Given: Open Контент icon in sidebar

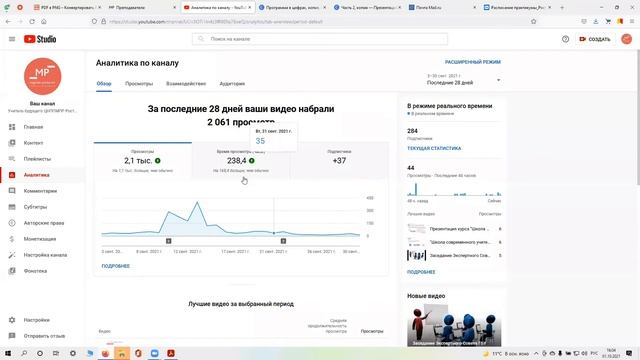Looking at the screenshot, I should [x=12, y=143].
